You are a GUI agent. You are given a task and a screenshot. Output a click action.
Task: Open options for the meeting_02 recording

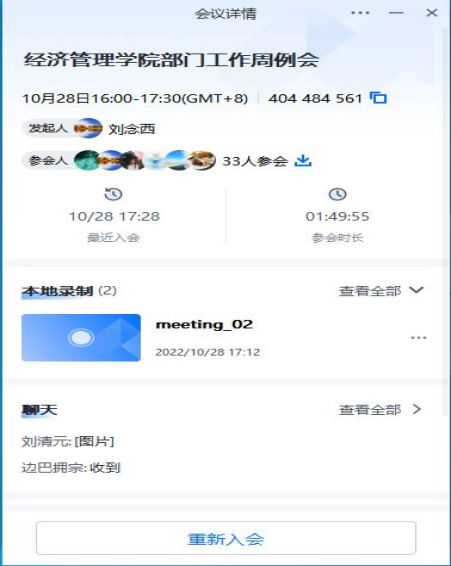[419, 338]
